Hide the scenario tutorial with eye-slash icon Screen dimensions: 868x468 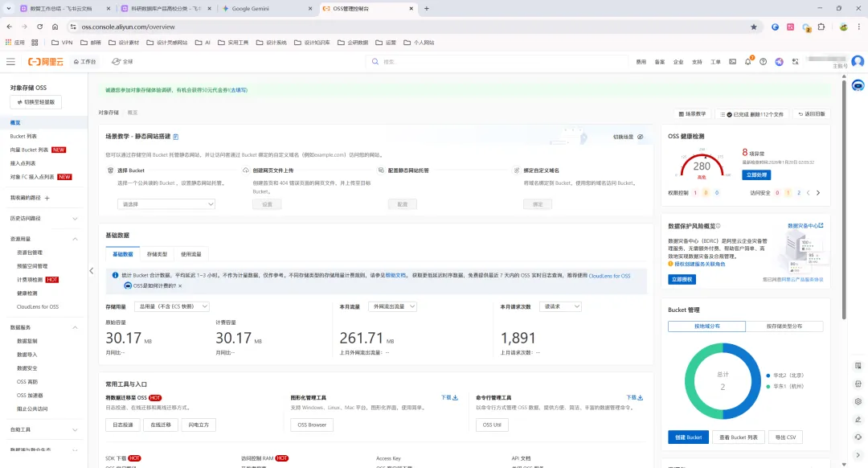click(x=641, y=137)
